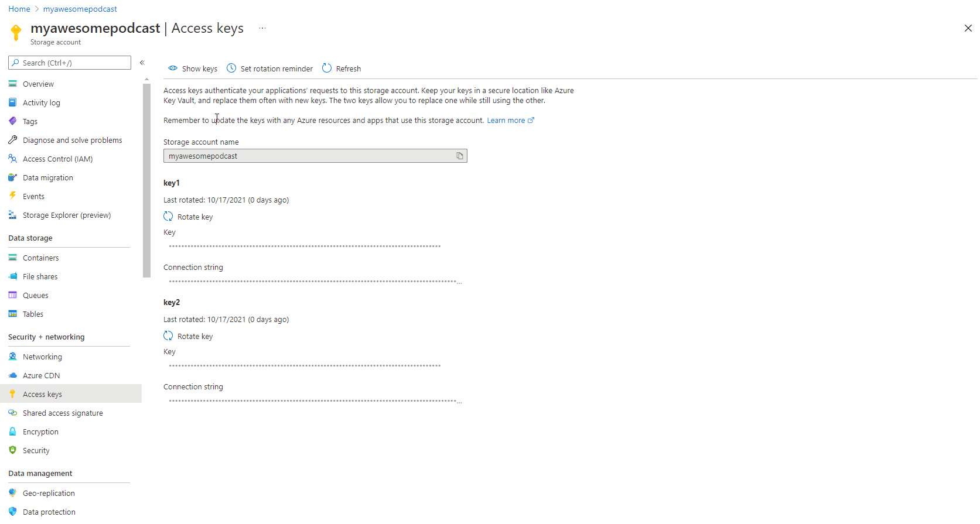The image size is (980, 524).
Task: Click myawesomepodcast breadcrumb link
Action: click(80, 9)
